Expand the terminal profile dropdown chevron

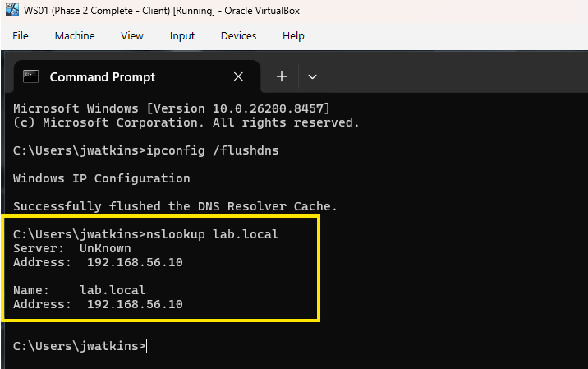[312, 77]
